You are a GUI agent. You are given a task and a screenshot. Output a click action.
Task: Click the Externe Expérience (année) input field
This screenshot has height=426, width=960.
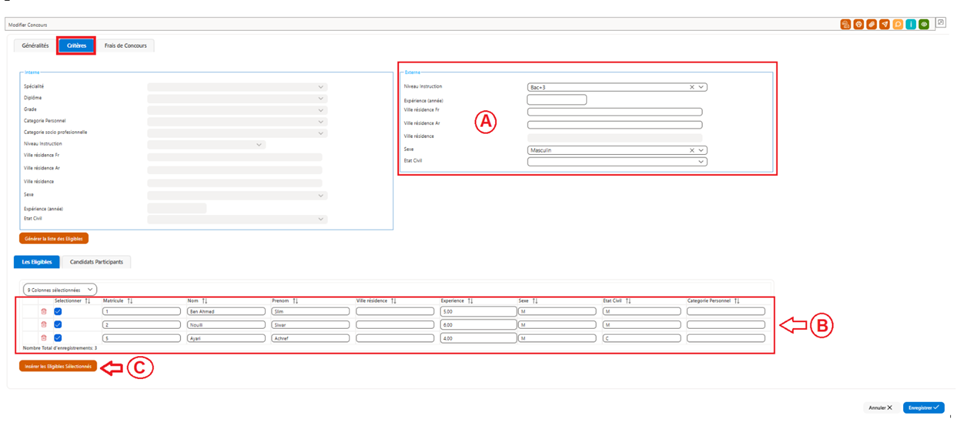coord(557,100)
